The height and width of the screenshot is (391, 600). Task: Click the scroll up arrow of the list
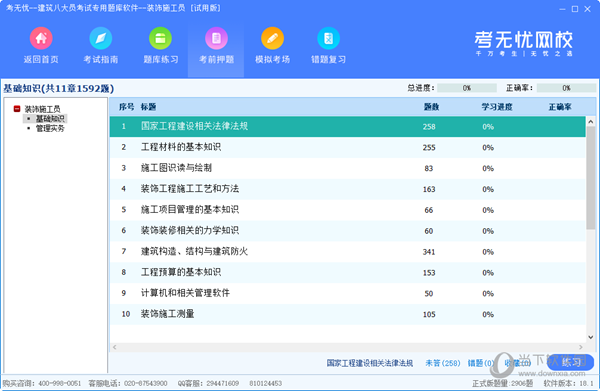(x=590, y=122)
